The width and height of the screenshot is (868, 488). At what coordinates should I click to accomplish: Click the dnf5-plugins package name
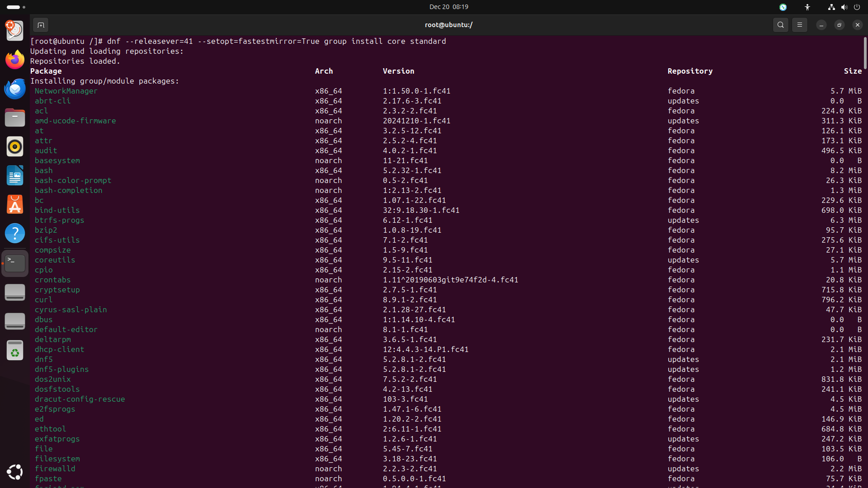(x=61, y=369)
